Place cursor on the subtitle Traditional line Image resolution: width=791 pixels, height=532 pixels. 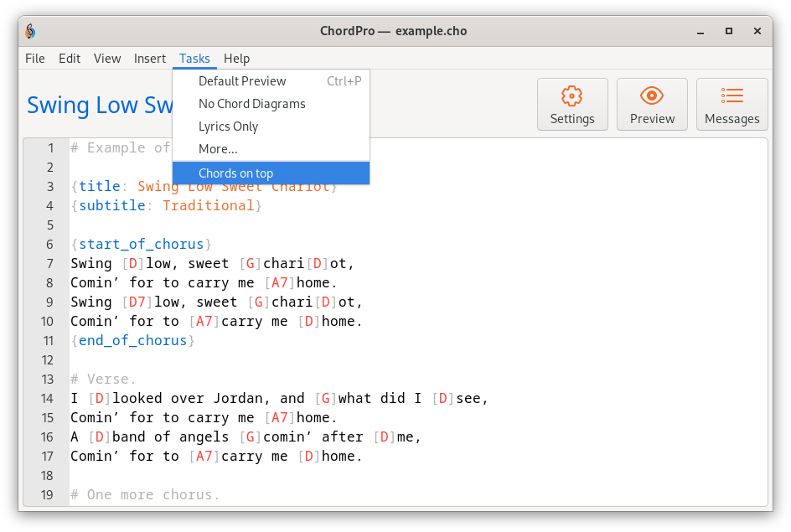[x=167, y=206]
